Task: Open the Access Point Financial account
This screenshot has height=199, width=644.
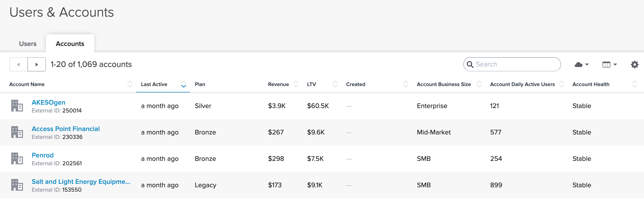Action: pos(65,129)
